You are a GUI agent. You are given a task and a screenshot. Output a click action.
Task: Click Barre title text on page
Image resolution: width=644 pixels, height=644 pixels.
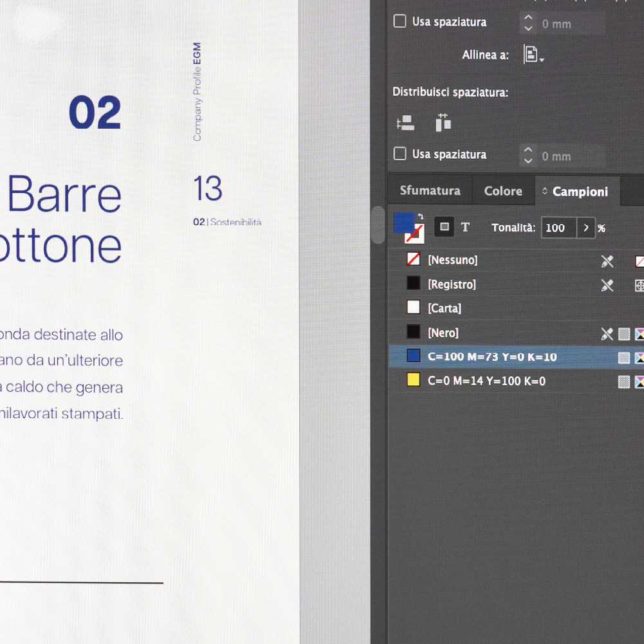point(64,194)
